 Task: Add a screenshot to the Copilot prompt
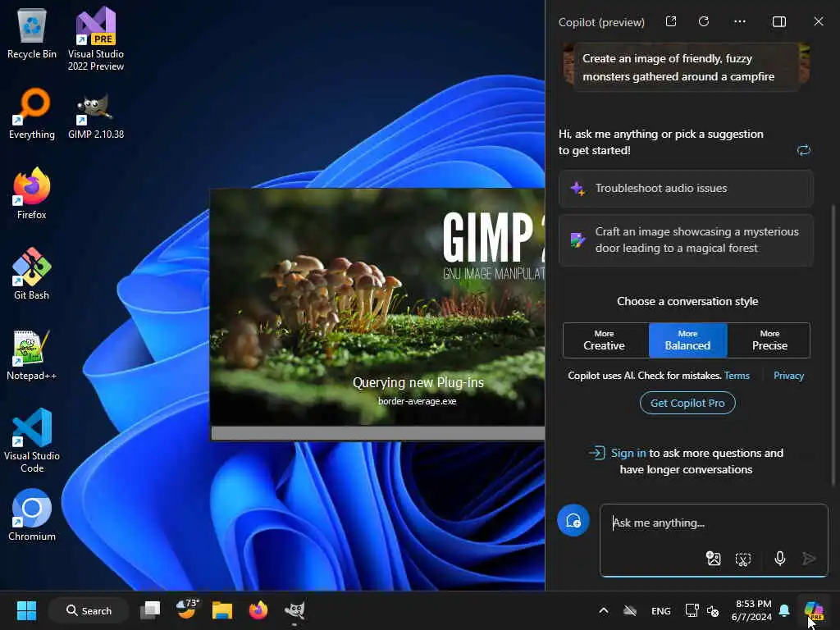(743, 559)
